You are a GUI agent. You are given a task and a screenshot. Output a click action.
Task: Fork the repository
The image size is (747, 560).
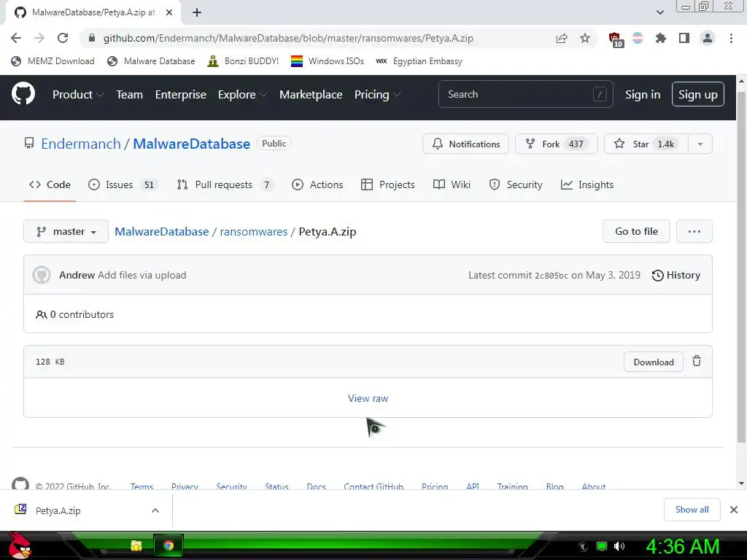coord(556,144)
